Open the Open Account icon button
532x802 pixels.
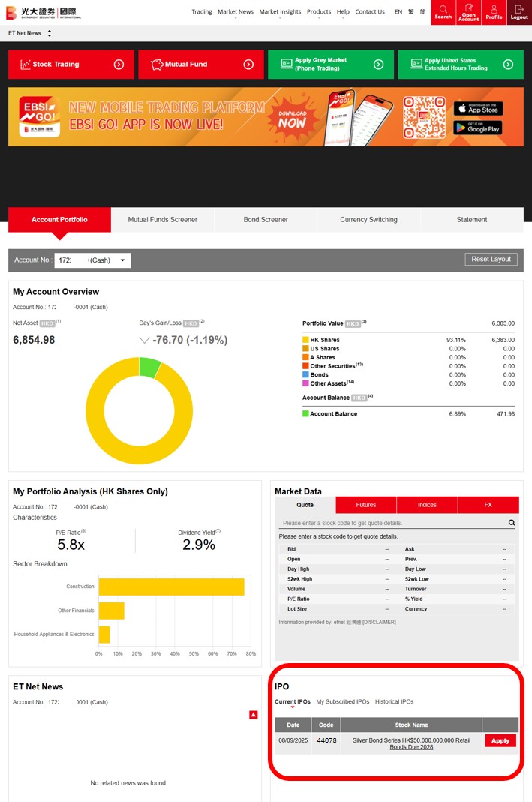pos(468,12)
